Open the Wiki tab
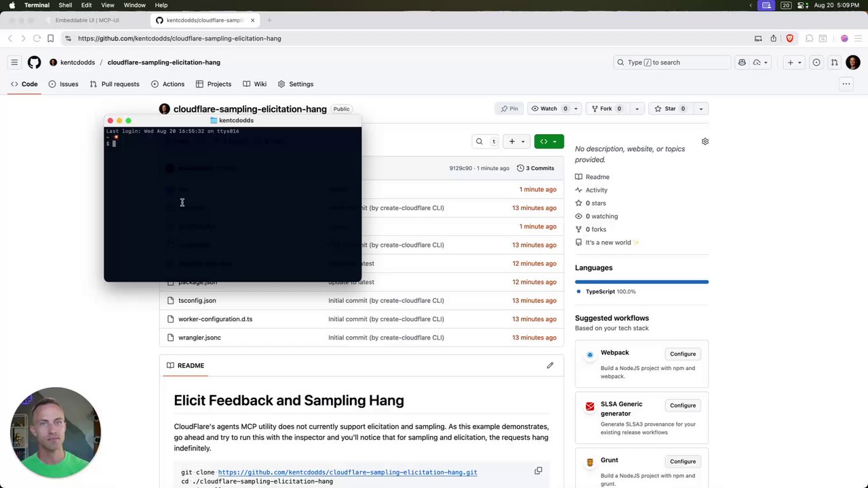Image resolution: width=868 pixels, height=488 pixels. 254,84
